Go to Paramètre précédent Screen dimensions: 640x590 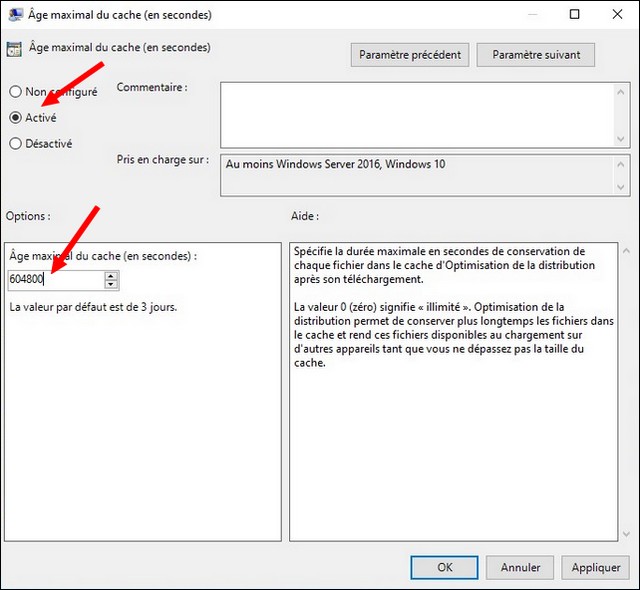point(410,54)
